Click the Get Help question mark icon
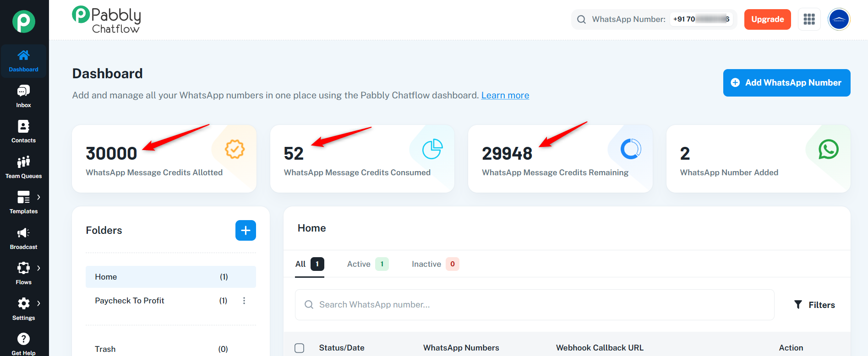The width and height of the screenshot is (868, 356). click(x=23, y=339)
